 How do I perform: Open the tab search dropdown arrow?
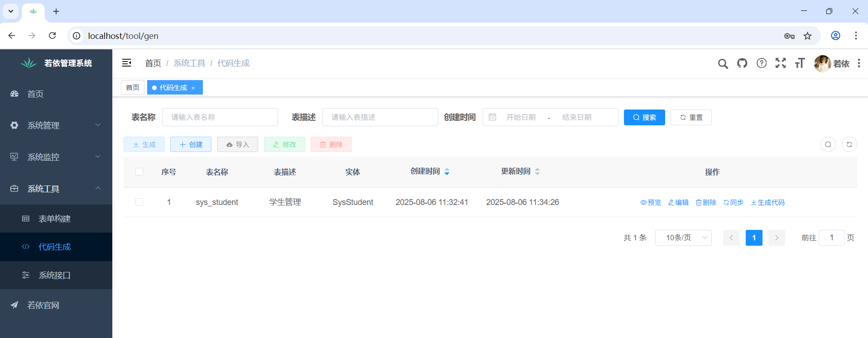tap(11, 11)
